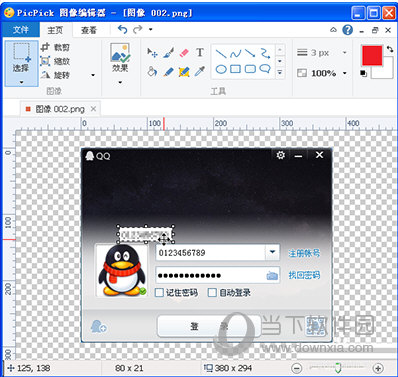
Task: Choose the curved arrow shape
Action: click(265, 53)
